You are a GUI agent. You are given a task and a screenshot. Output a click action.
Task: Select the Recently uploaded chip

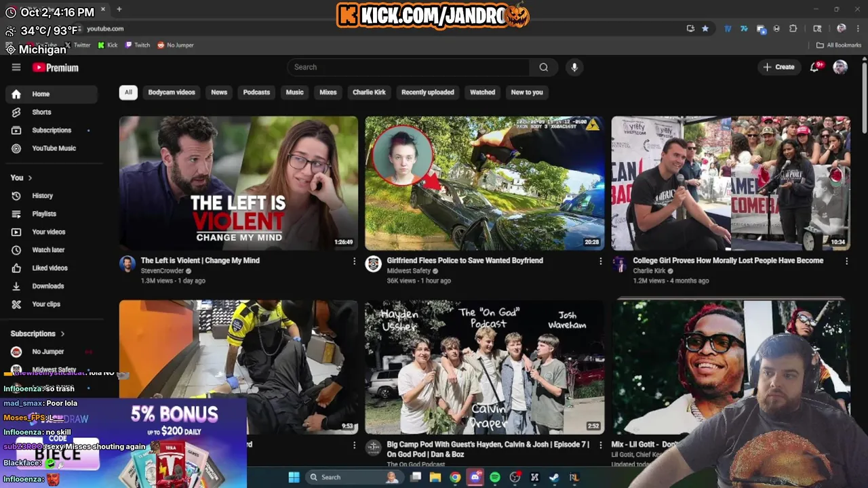pos(428,92)
